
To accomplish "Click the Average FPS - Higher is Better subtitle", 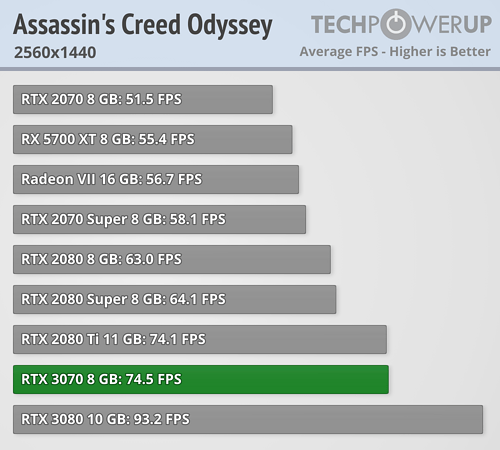I will point(395,52).
